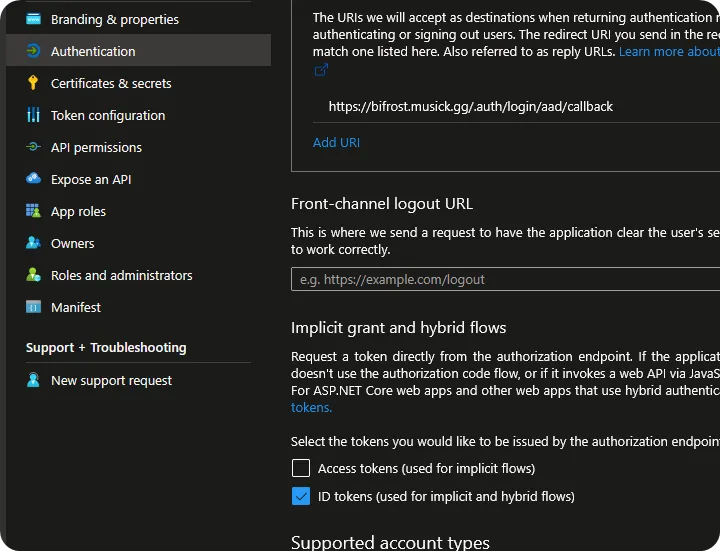Click the Manifest icon

pyautogui.click(x=34, y=307)
